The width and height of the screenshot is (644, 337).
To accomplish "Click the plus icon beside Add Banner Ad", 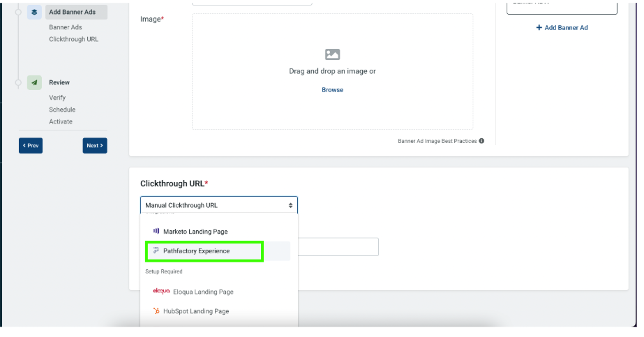I will pos(539,27).
